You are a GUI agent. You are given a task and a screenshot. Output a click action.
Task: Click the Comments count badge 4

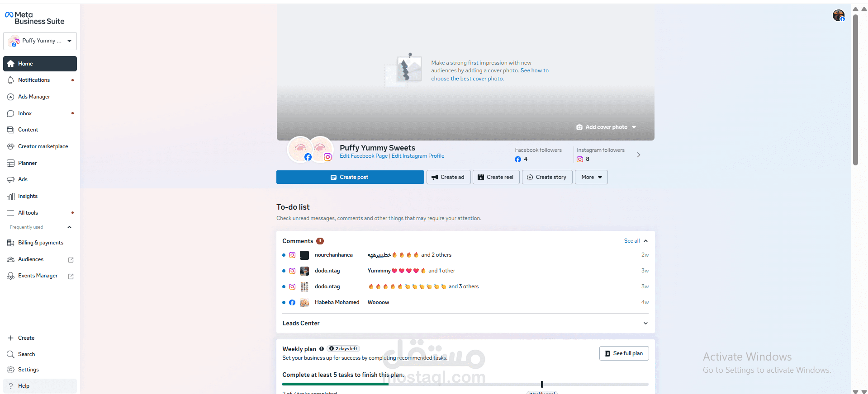[x=320, y=241]
